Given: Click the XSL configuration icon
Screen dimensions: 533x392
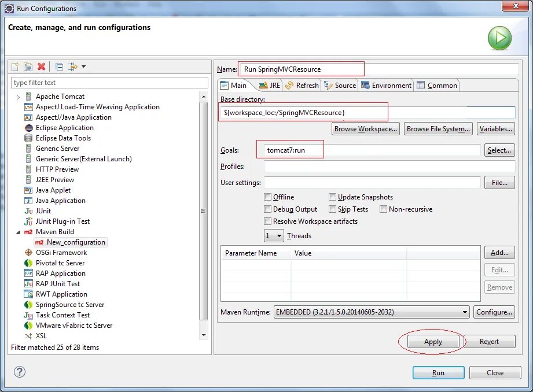Looking at the screenshot, I should coord(28,336).
